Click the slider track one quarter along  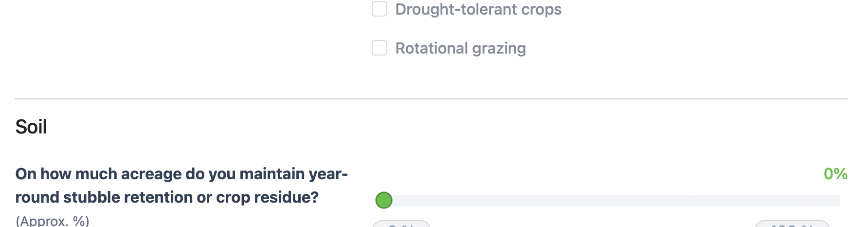click(498, 201)
